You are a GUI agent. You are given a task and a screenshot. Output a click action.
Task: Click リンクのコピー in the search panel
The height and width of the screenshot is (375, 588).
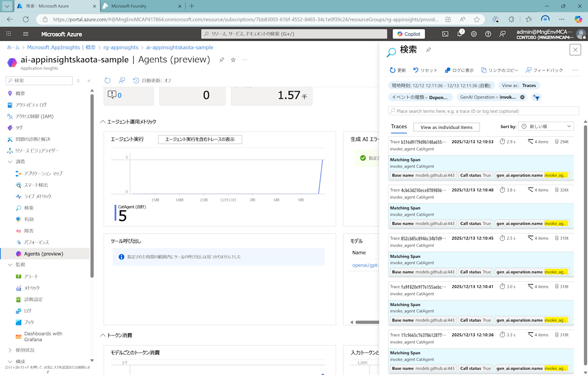tap(499, 70)
